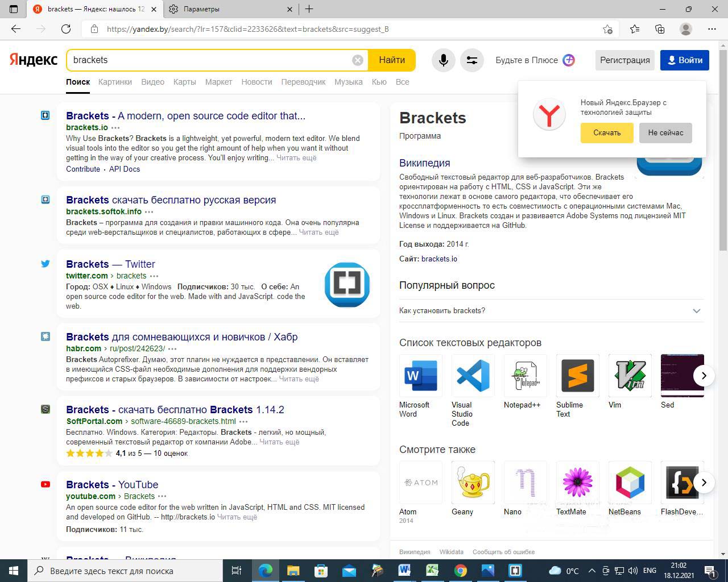The width and height of the screenshot is (728, 582).
Task: Click inside the Yandex search input field
Action: pyautogui.click(x=210, y=60)
